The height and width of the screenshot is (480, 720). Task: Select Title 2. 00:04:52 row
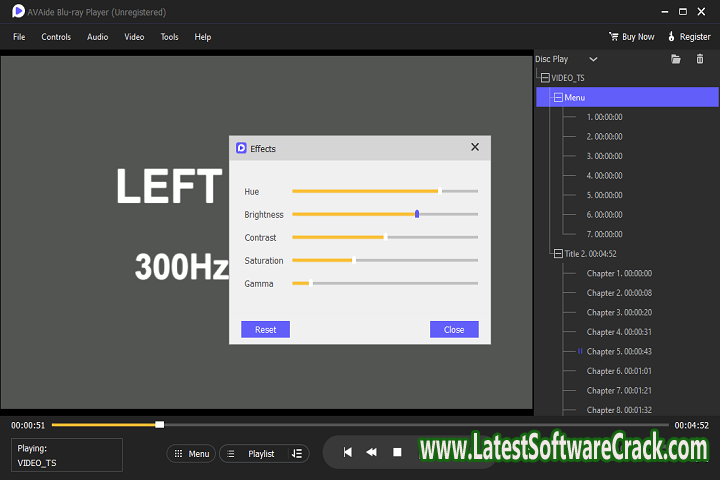pos(590,254)
